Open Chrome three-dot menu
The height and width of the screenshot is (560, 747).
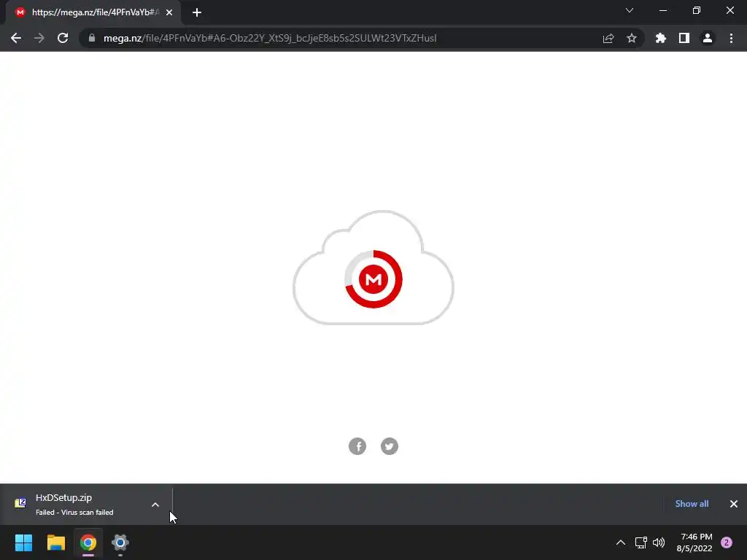tap(731, 38)
